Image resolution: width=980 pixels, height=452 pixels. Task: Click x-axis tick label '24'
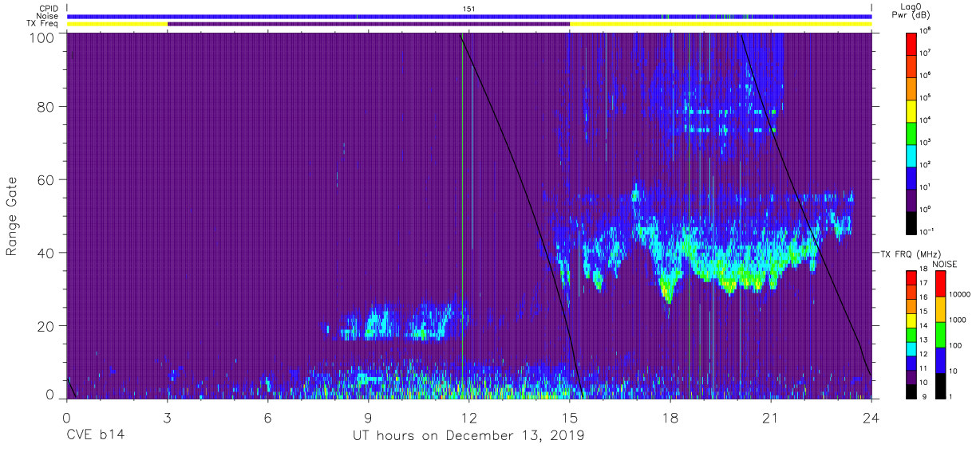[x=871, y=416]
